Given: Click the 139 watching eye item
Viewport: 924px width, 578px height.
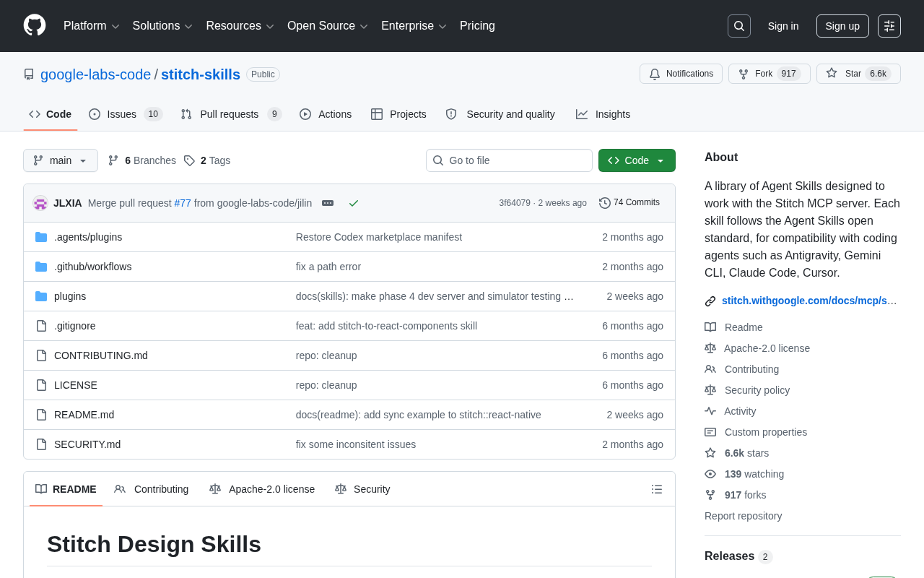Looking at the screenshot, I should (x=744, y=474).
